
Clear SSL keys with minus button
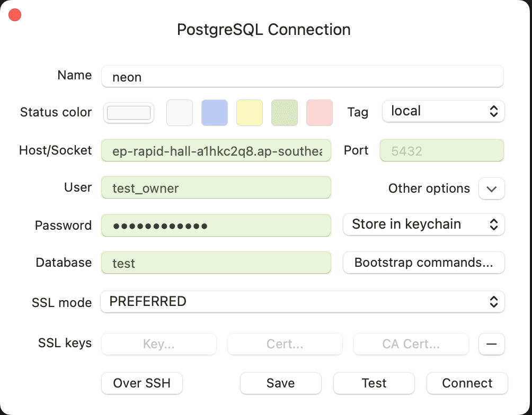tap(492, 344)
